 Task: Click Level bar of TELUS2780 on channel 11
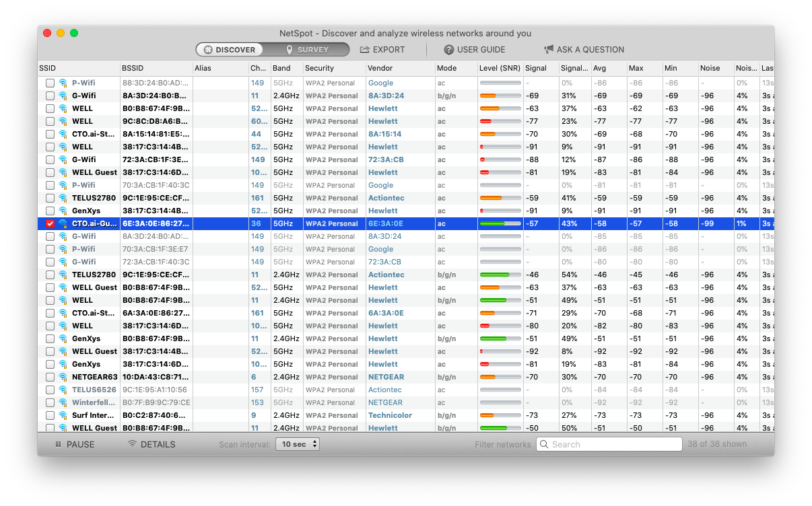pos(500,275)
